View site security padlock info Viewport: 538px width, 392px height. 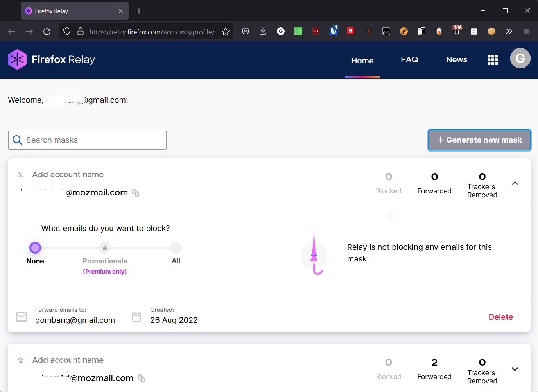click(81, 32)
